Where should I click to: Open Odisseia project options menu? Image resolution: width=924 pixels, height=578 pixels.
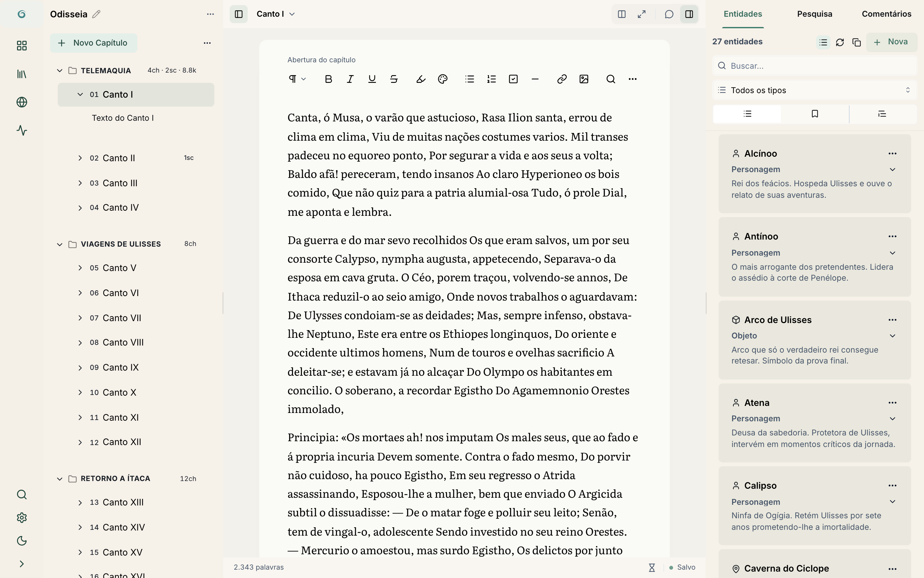(210, 14)
